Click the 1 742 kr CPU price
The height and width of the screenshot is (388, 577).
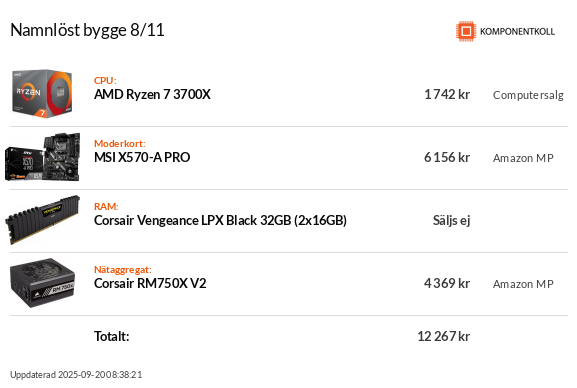447,95
